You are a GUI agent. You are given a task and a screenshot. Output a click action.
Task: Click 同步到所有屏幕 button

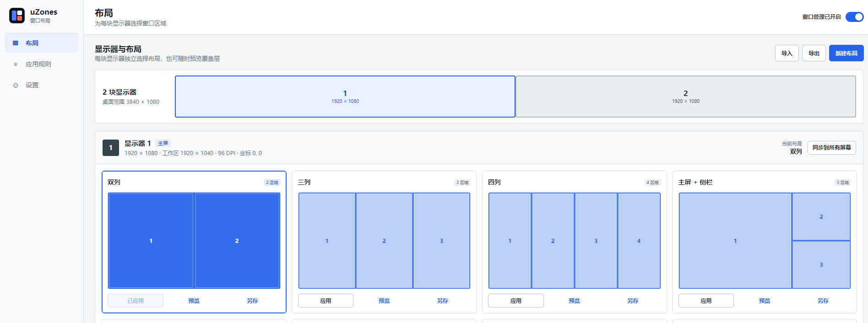coord(831,148)
